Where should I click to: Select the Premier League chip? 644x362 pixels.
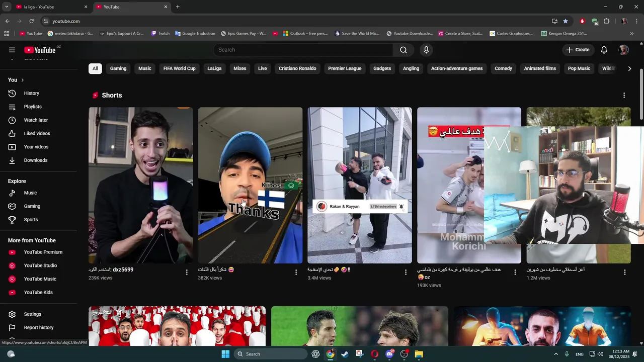click(345, 68)
